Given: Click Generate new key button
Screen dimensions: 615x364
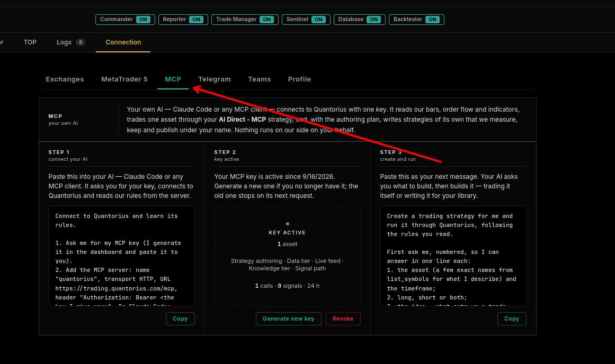Looking at the screenshot, I should pos(288,319).
